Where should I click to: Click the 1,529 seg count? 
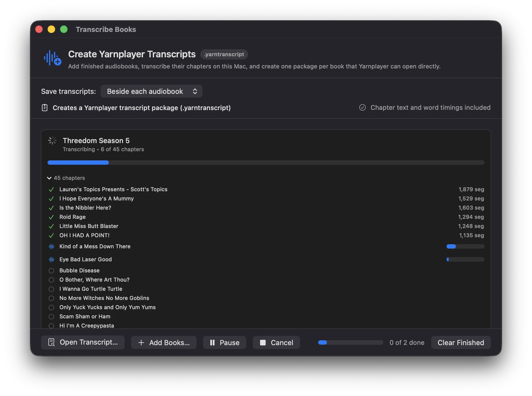coord(471,199)
